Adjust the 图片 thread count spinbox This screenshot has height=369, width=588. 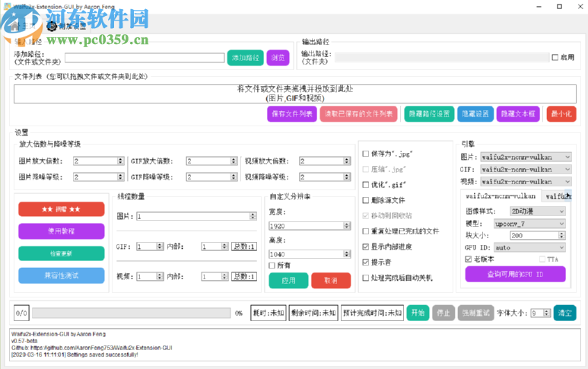click(196, 216)
